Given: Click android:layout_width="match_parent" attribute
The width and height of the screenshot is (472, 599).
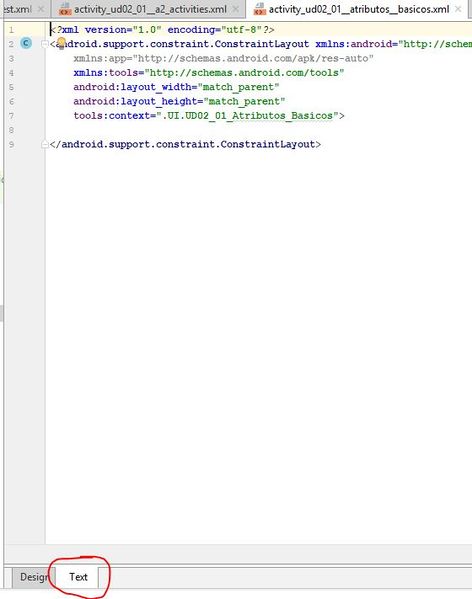Looking at the screenshot, I should (176, 87).
